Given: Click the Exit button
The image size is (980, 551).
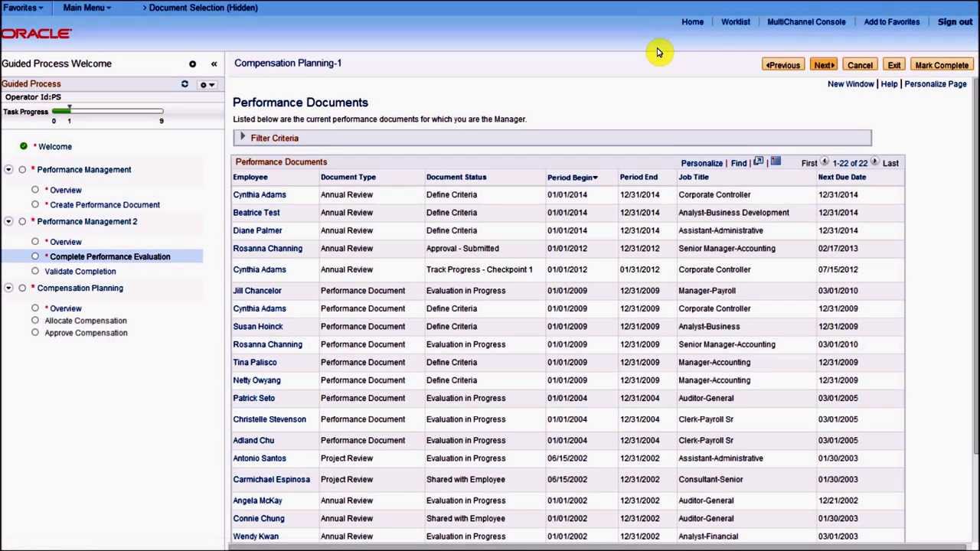Looking at the screenshot, I should coord(893,65).
